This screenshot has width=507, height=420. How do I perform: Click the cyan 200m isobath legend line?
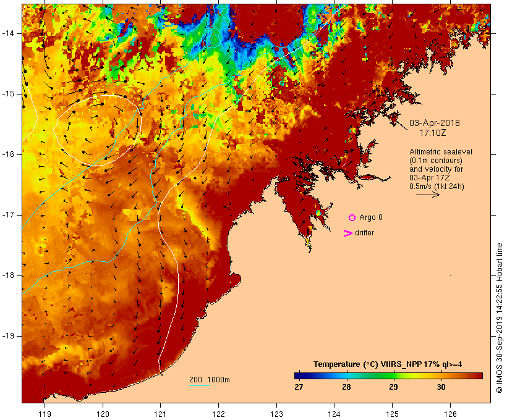[200, 385]
